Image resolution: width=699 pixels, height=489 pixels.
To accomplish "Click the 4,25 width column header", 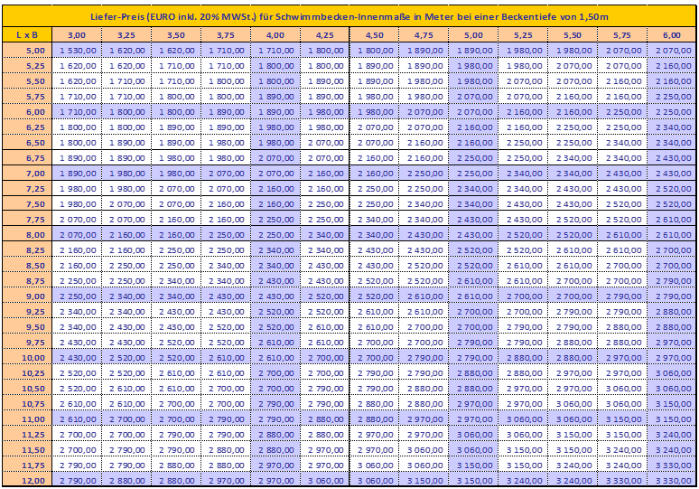I will pyautogui.click(x=324, y=34).
